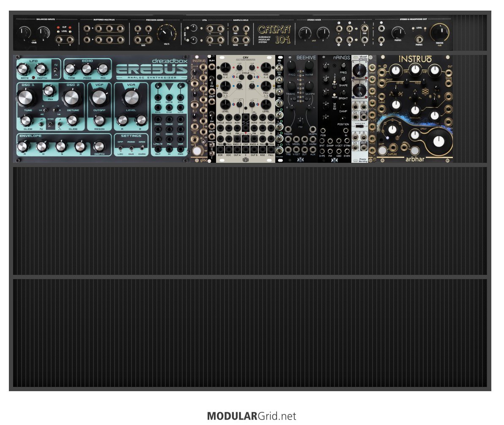Click the Erebus ECHO TIME knob
This screenshot has width=504, height=425.
click(x=71, y=69)
